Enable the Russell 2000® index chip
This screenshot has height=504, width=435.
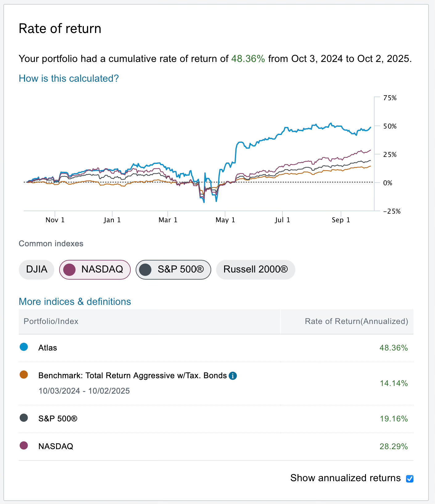[x=256, y=269]
